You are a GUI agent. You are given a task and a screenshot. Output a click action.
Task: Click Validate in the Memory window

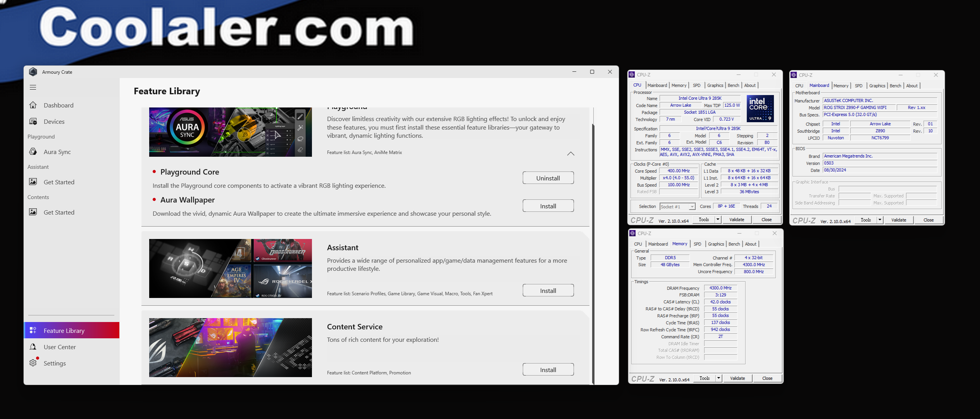(737, 378)
